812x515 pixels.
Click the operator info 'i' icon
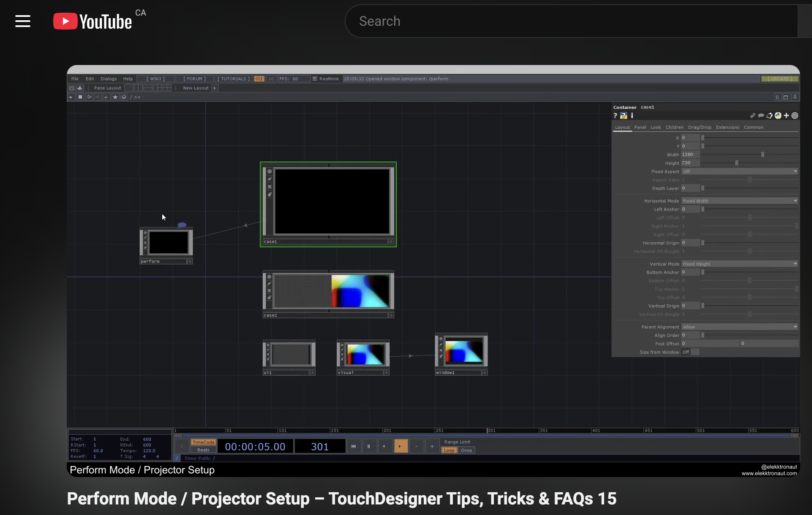[x=632, y=116]
